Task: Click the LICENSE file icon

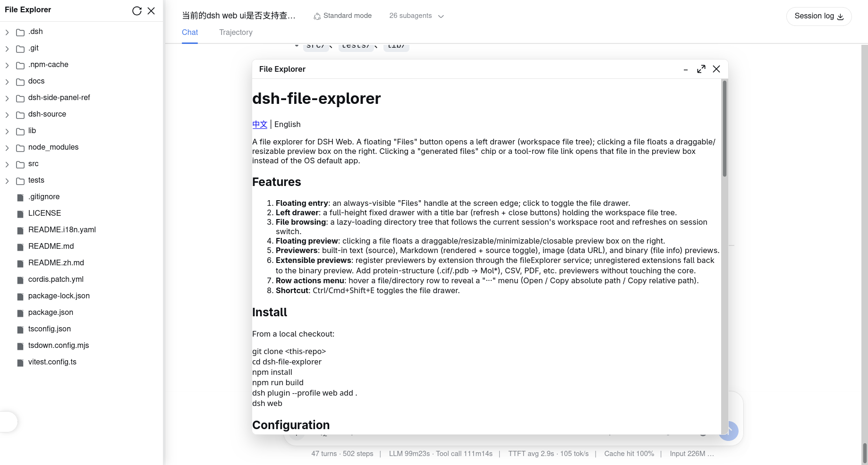Action: pos(20,214)
